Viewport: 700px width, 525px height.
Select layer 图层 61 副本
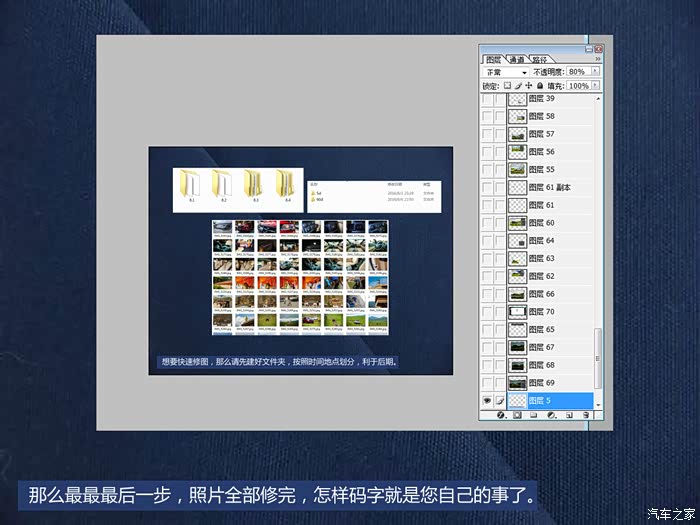tap(562, 187)
